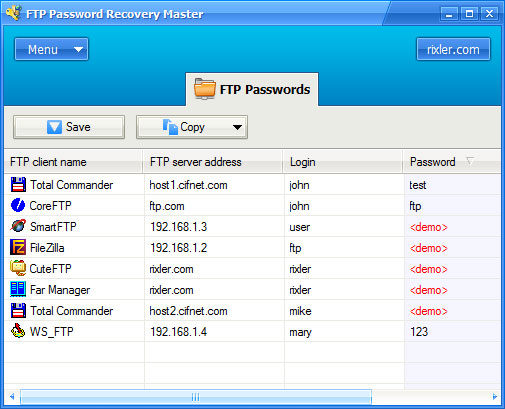Screen dimensions: 505x409
Task: Click the application keys icon in title bar
Action: pos(14,13)
